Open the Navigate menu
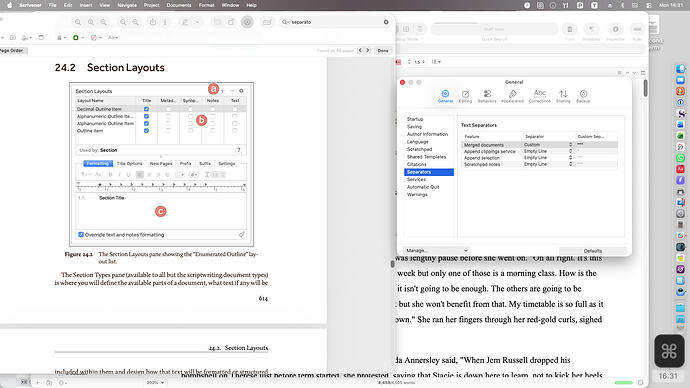This screenshot has height=388, width=690. (x=127, y=5)
